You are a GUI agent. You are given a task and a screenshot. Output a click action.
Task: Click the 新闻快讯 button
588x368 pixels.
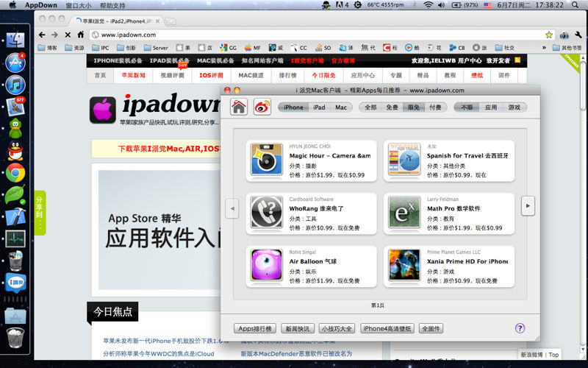tap(298, 328)
